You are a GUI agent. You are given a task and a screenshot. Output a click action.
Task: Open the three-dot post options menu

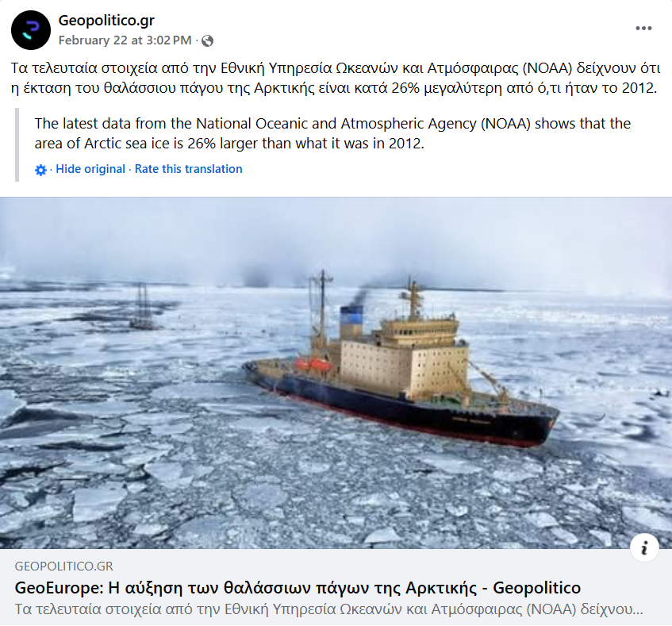[x=643, y=29]
